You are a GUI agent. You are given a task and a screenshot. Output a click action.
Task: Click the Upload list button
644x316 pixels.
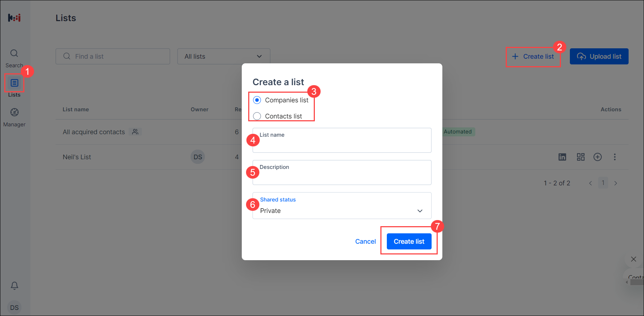tap(599, 57)
